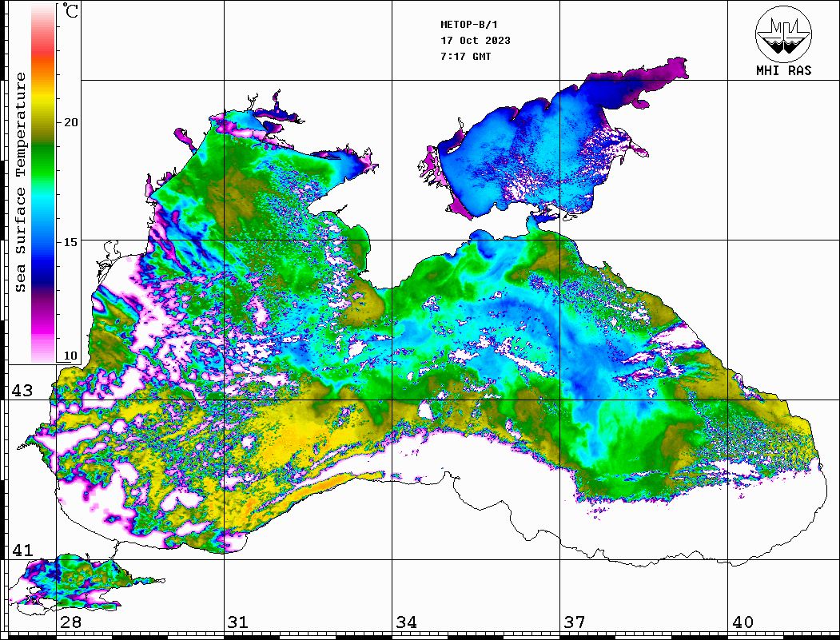Image resolution: width=840 pixels, height=640 pixels.
Task: Click the 'MHI RAS' caption text
Action: pyautogui.click(x=784, y=70)
